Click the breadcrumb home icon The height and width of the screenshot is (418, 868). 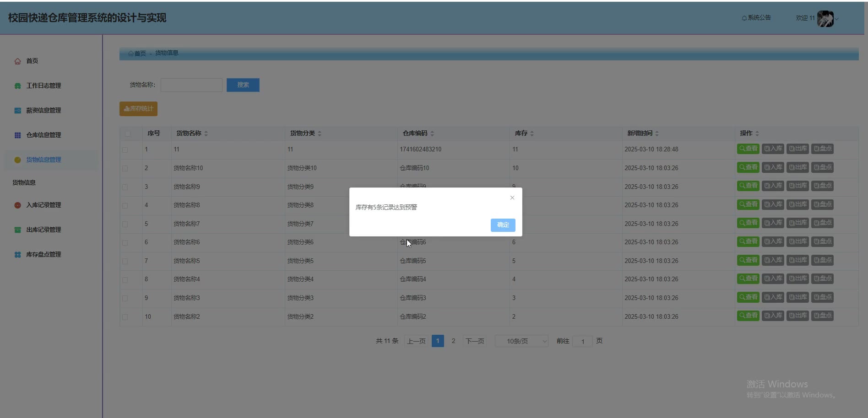[131, 54]
